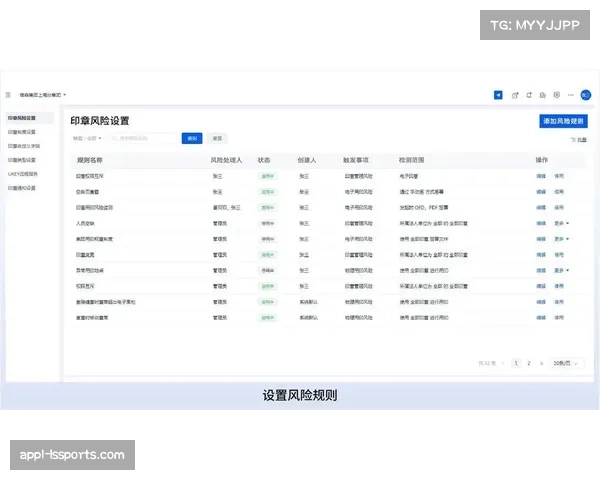The height and width of the screenshot is (480, 600).
Task: Select 印章风险设置 in the left sidebar
Action: pos(28,118)
